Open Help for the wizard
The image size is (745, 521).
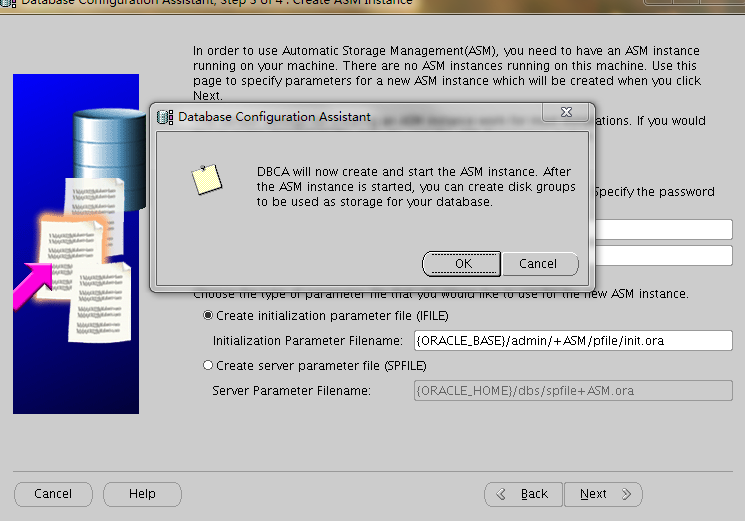(x=142, y=494)
